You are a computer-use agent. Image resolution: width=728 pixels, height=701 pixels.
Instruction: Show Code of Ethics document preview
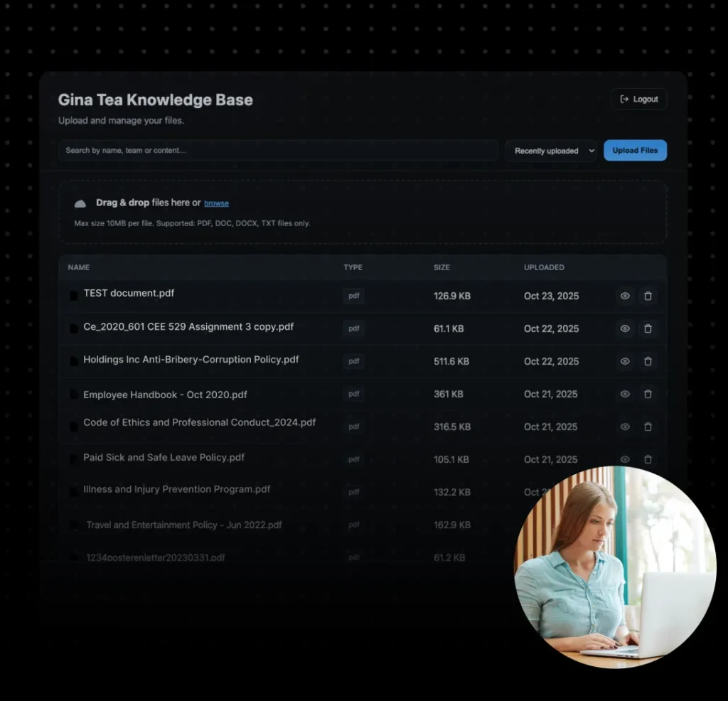[x=625, y=427]
